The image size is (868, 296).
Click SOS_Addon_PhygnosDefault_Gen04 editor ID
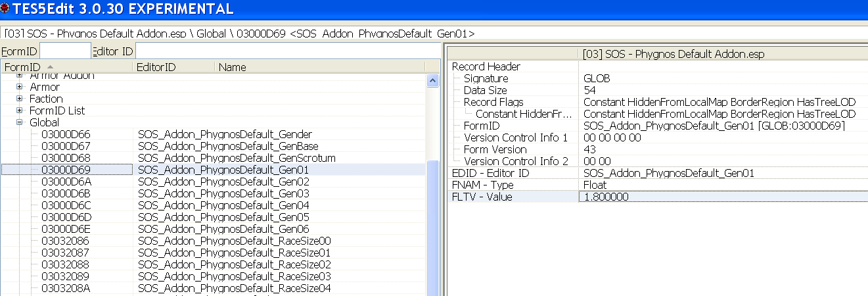[x=223, y=205]
